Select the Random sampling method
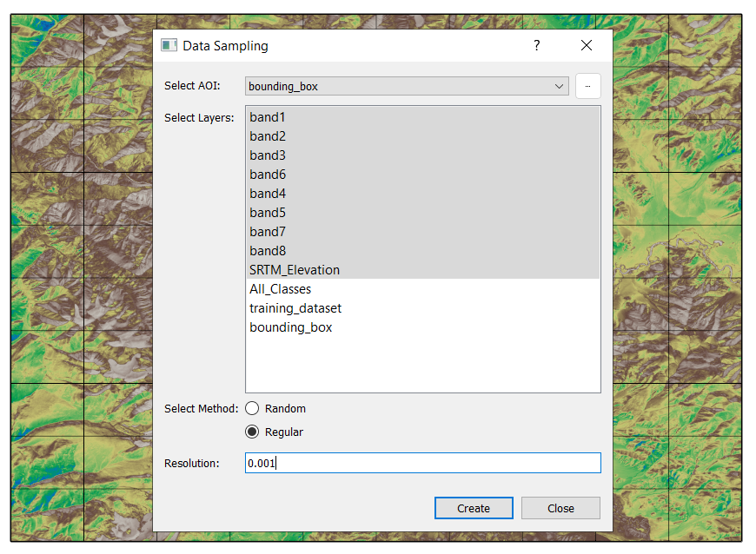 (x=253, y=408)
